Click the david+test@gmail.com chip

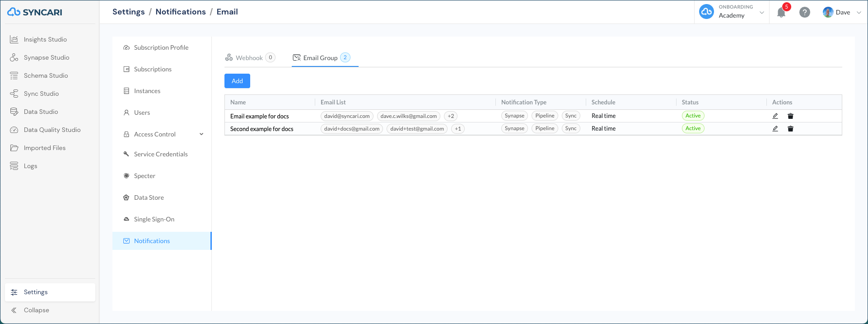pyautogui.click(x=417, y=129)
